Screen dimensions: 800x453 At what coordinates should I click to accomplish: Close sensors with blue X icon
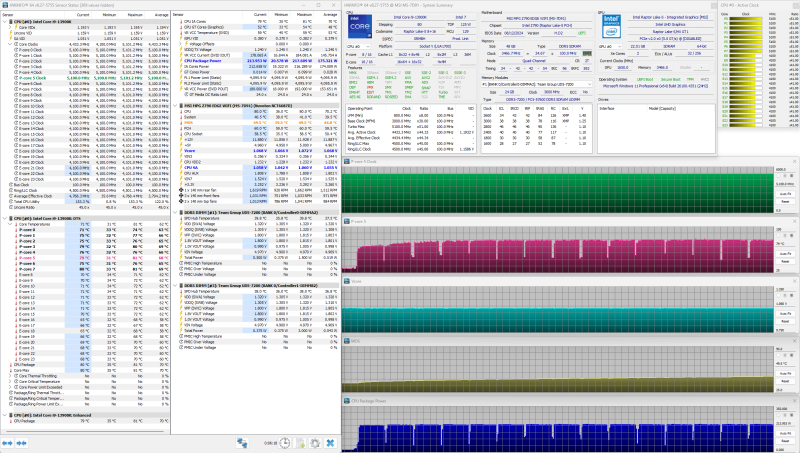[x=331, y=443]
